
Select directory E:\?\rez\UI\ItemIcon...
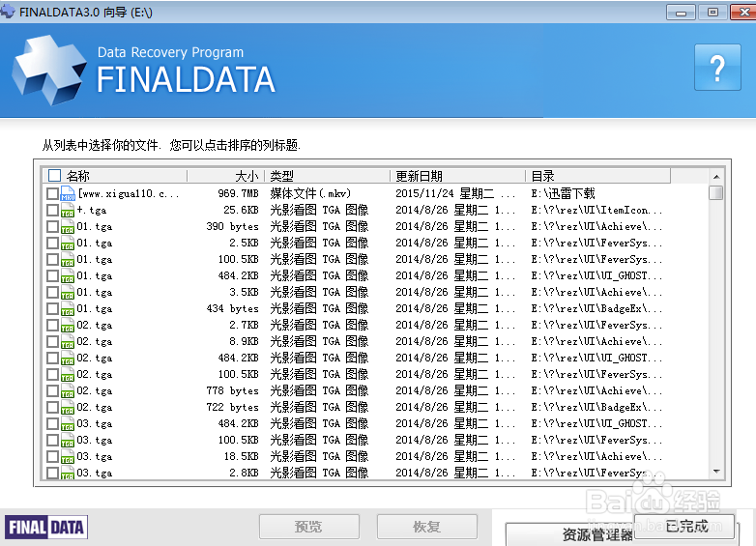click(x=596, y=210)
